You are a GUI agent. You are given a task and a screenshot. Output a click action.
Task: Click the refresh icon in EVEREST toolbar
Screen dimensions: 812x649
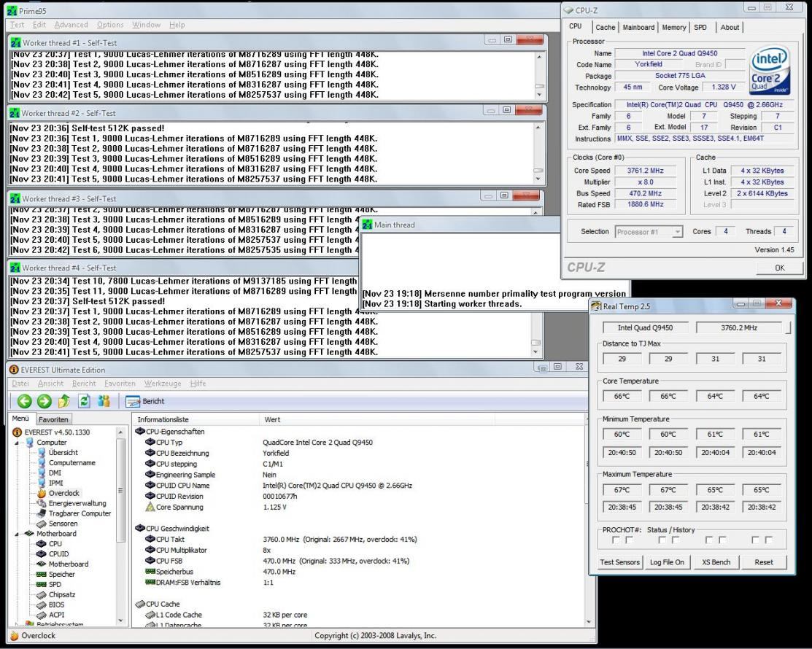(x=84, y=401)
